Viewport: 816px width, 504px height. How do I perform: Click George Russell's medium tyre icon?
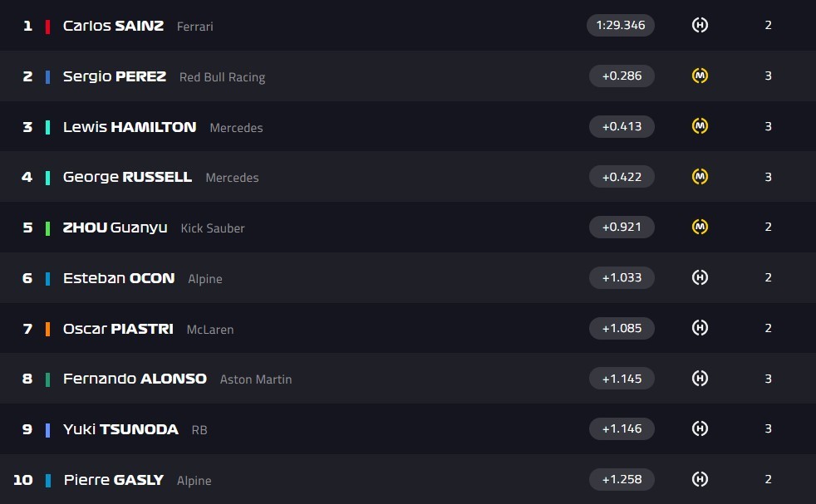tap(700, 176)
